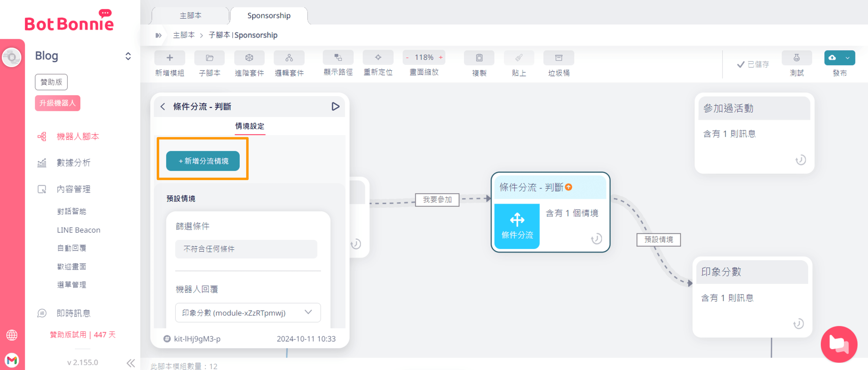
Task: Open the 機器人回覆 module dropdown
Action: (x=248, y=312)
